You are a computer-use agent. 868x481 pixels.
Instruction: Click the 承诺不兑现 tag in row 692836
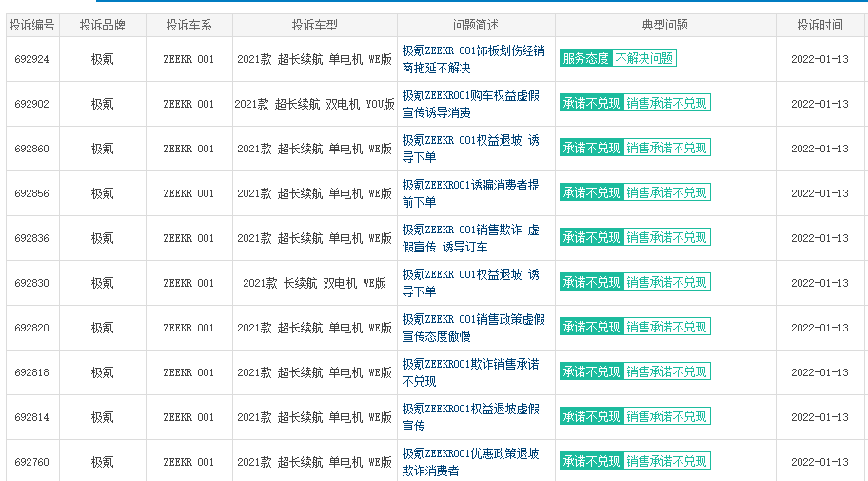pyautogui.click(x=591, y=238)
